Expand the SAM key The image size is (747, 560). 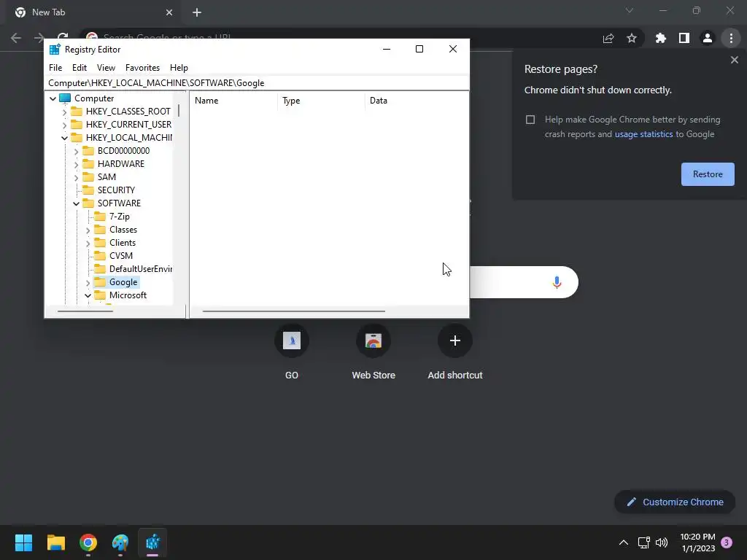click(76, 178)
